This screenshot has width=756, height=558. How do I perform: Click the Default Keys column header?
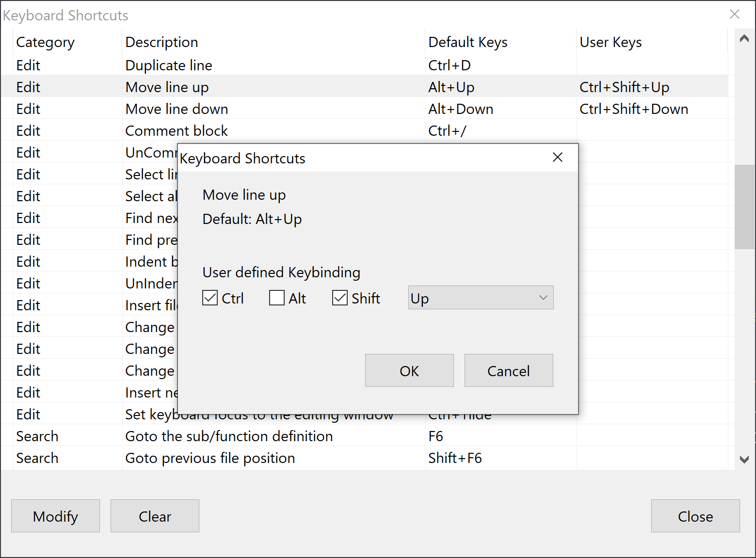click(x=467, y=42)
